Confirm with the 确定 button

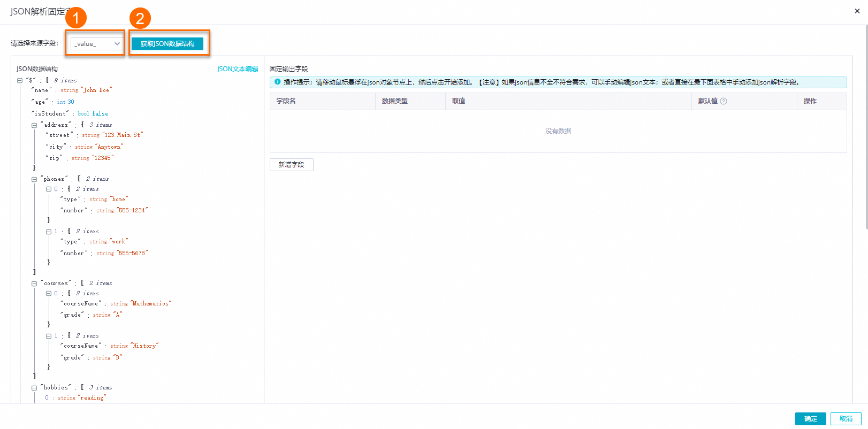(810, 419)
